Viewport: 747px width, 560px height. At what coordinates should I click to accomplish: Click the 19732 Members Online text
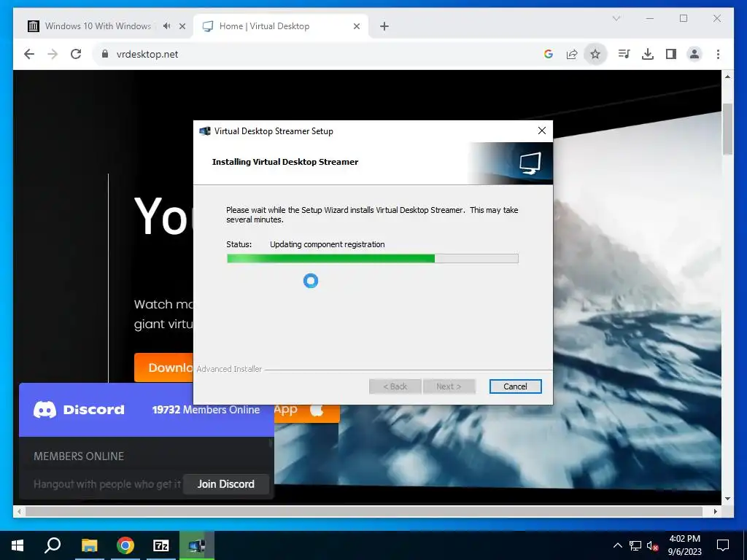click(206, 410)
